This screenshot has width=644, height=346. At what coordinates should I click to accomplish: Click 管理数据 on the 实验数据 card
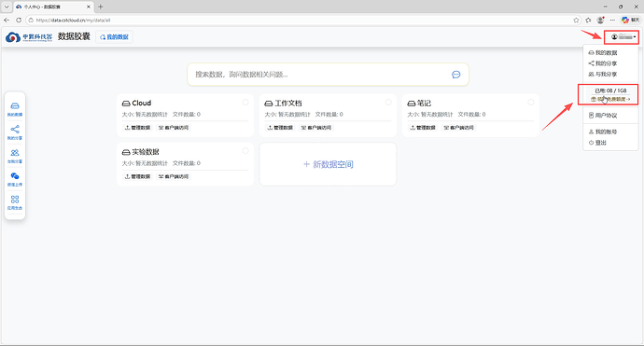click(137, 176)
